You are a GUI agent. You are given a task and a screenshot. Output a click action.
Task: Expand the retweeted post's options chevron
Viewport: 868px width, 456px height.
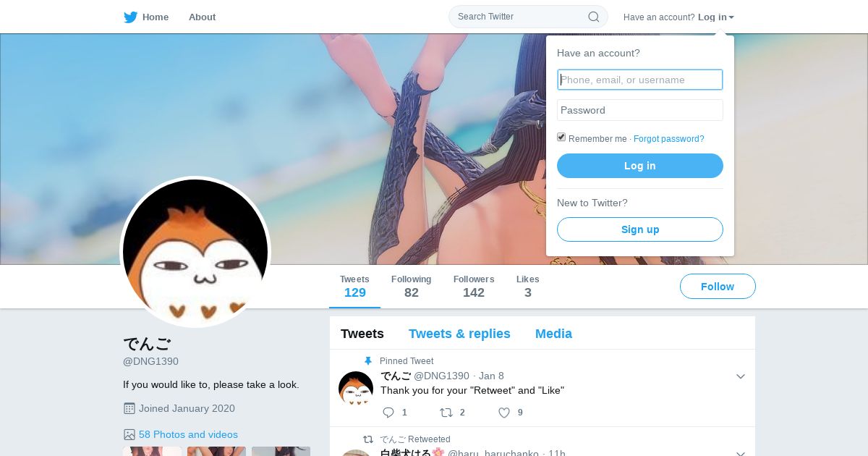[x=740, y=453]
